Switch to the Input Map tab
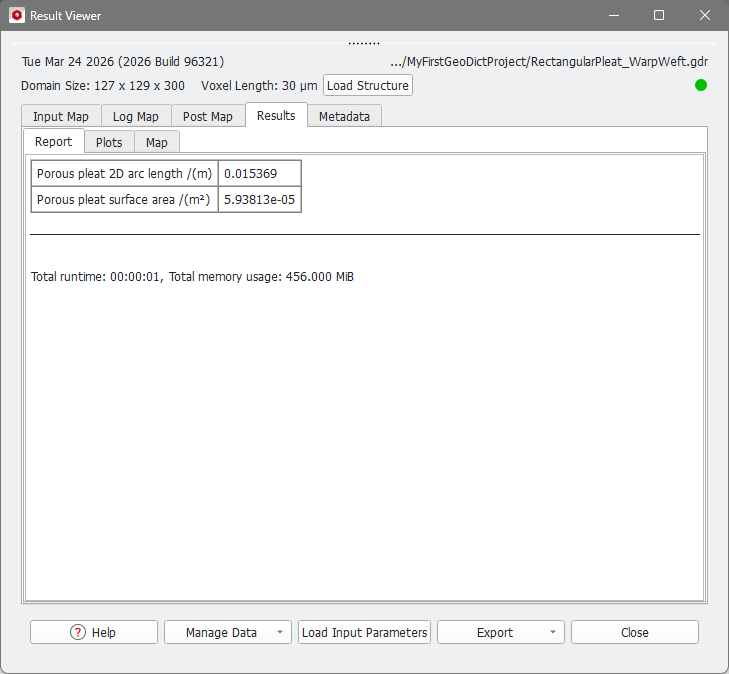The height and width of the screenshot is (674, 729). tap(60, 116)
